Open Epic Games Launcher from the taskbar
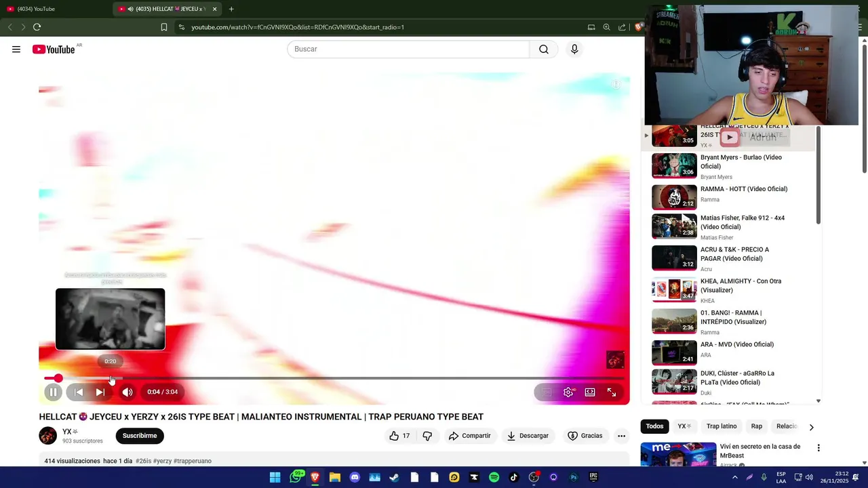This screenshot has height=488, width=868. point(593,477)
